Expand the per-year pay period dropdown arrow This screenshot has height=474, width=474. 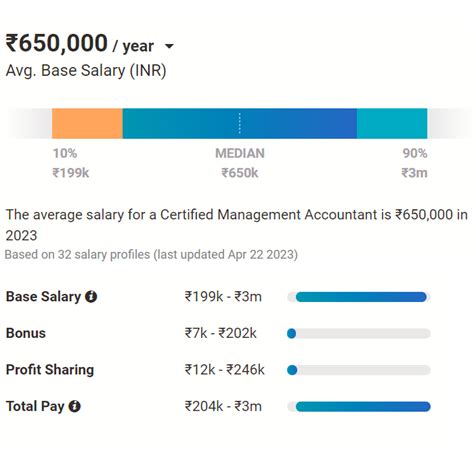169,46
